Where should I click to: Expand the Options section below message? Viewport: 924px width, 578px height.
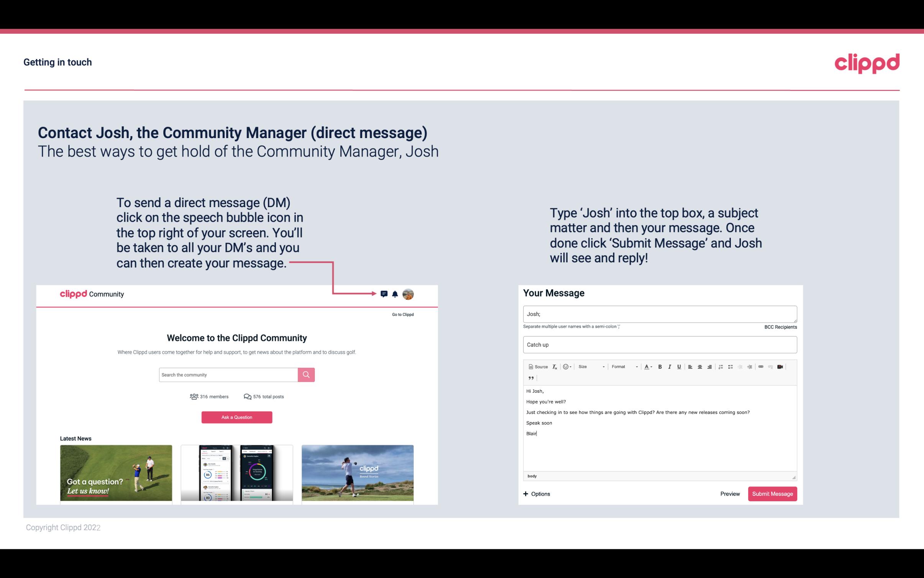pos(535,494)
